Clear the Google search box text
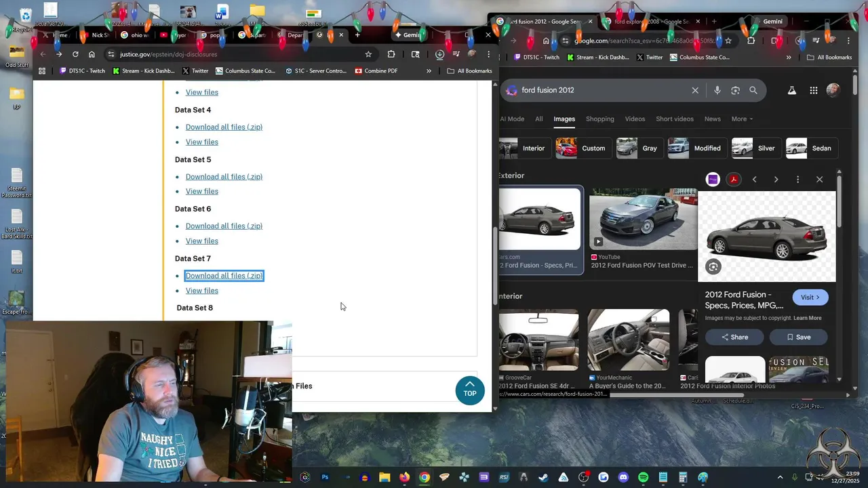Viewport: 868px width, 488px height. pyautogui.click(x=695, y=90)
